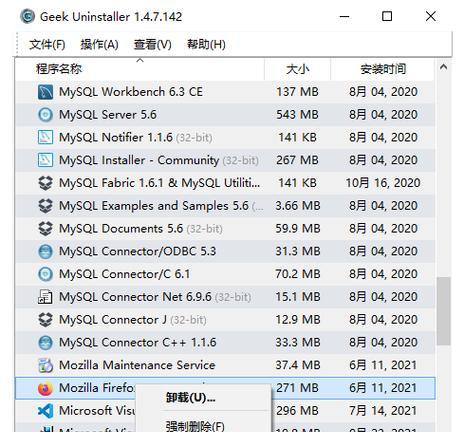Sort list by 大小 column header
This screenshot has height=432, width=464.
(x=297, y=69)
